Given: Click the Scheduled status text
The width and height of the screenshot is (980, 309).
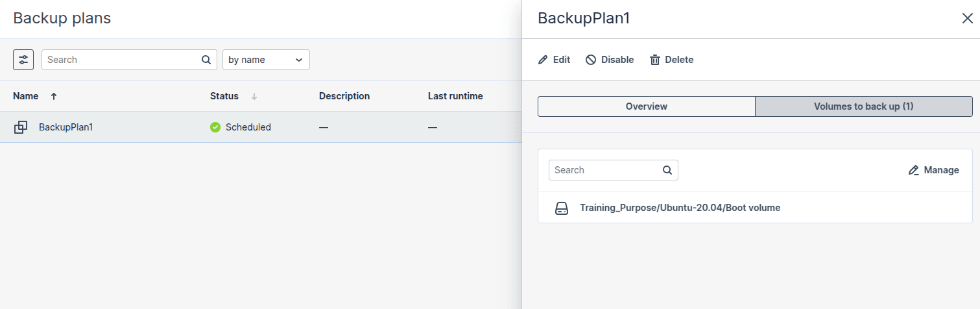Looking at the screenshot, I should (248, 127).
